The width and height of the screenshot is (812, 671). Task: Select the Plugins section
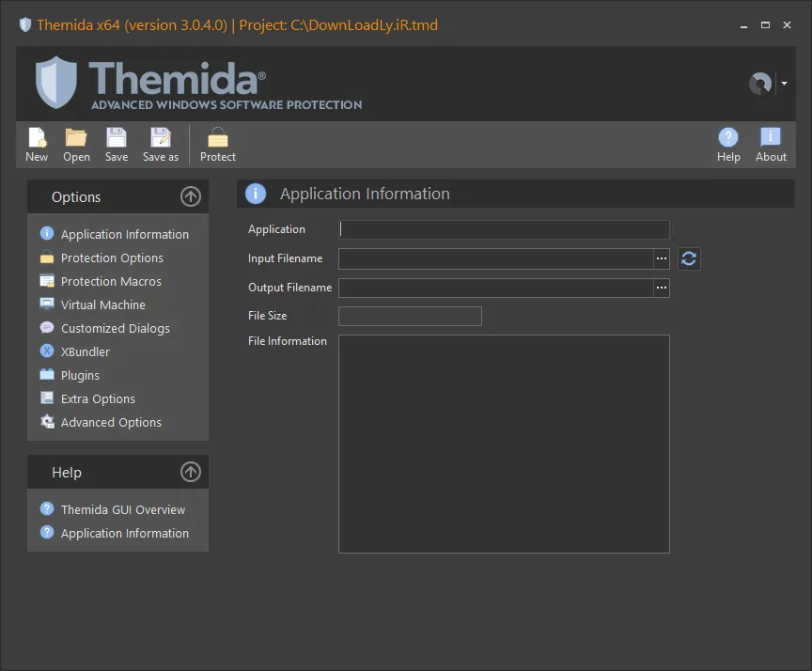pyautogui.click(x=80, y=375)
